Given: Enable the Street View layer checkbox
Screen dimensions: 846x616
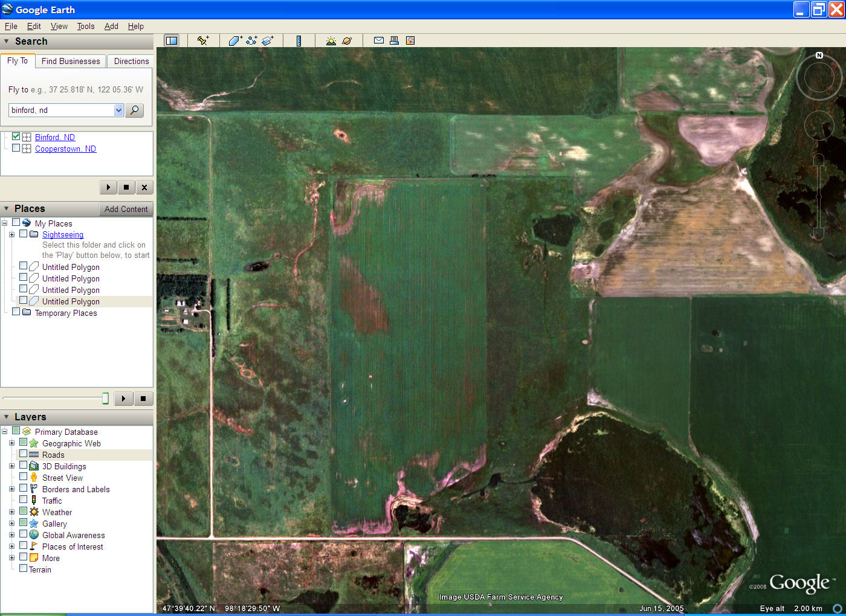Looking at the screenshot, I should pyautogui.click(x=24, y=476).
